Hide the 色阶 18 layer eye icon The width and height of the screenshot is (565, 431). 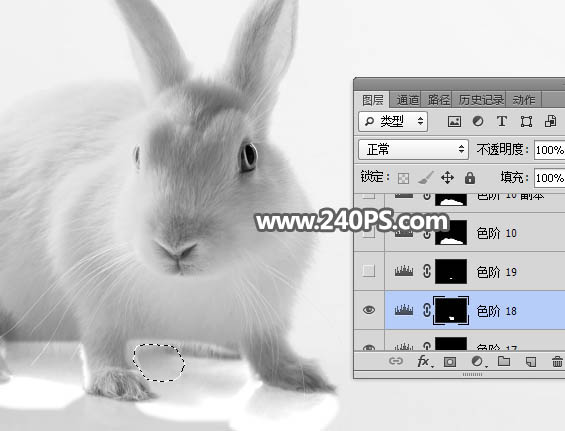pyautogui.click(x=369, y=310)
